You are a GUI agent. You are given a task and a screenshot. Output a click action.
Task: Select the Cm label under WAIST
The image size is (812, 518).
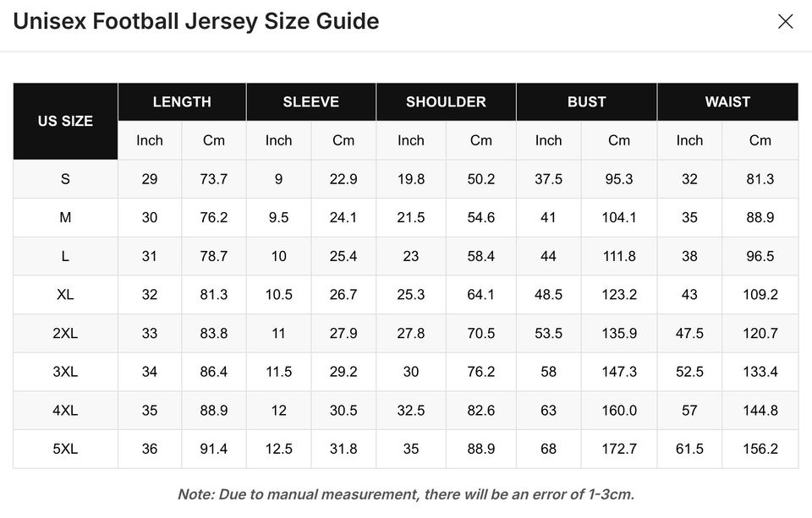pyautogui.click(x=760, y=140)
